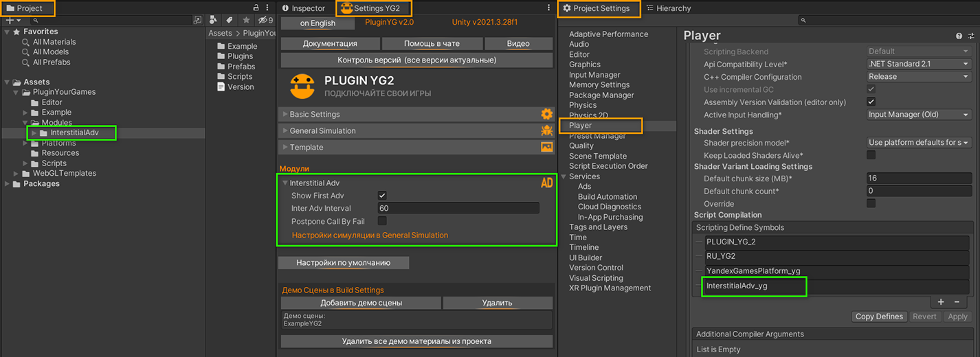980x357 pixels.
Task: Open Player preset sliders icon
Action: point(970,36)
